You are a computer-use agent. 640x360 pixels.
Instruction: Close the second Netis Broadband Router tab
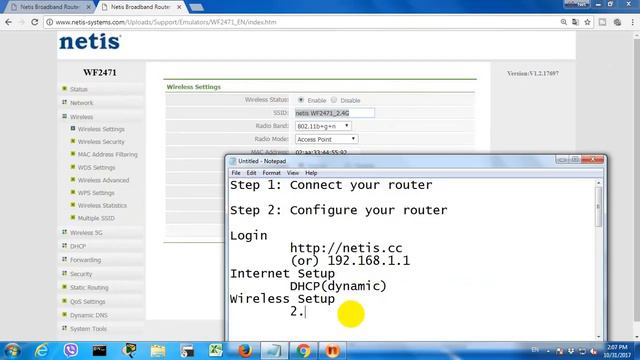coord(179,7)
